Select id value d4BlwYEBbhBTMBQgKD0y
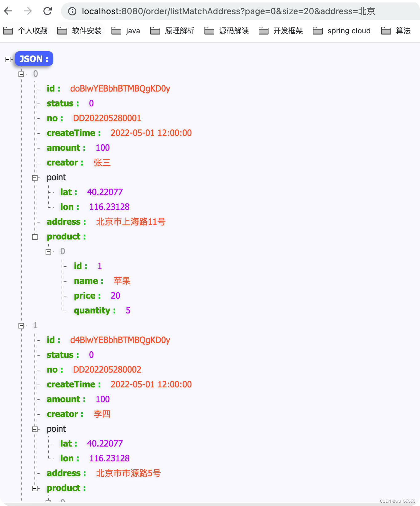The width and height of the screenshot is (420, 506). tap(120, 340)
